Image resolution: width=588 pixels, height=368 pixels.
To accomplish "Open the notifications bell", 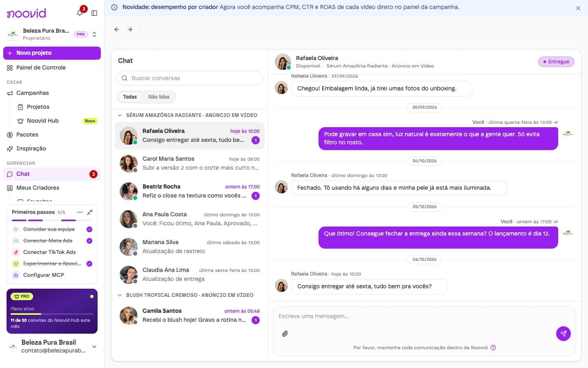I will (x=80, y=13).
